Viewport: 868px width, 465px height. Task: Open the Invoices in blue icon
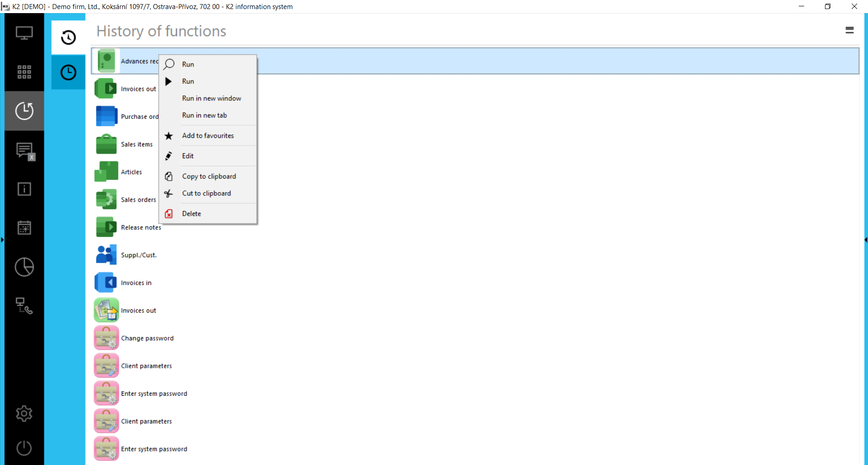pos(106,283)
